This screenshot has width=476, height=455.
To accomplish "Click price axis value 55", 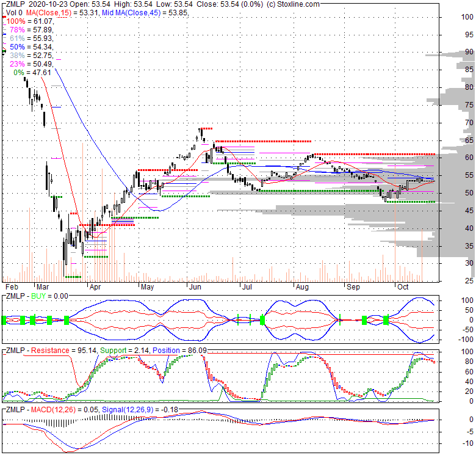I will (x=469, y=175).
